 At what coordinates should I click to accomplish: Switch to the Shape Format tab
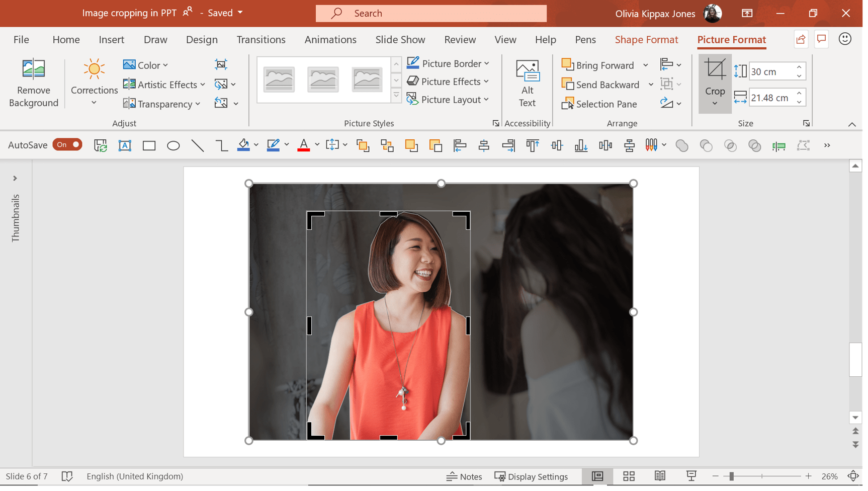(x=647, y=39)
